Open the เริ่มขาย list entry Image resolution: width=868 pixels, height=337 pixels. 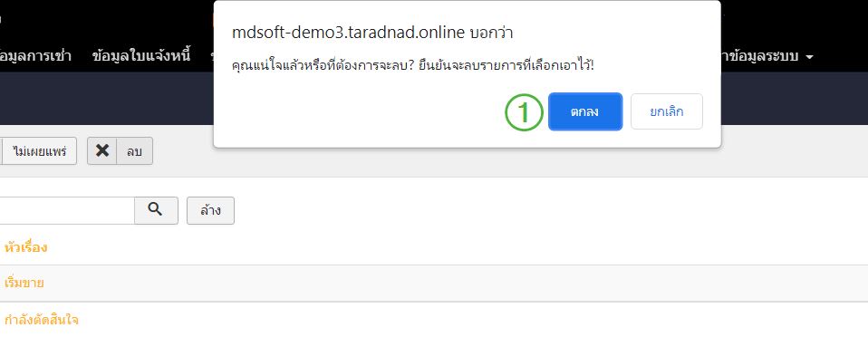24,283
